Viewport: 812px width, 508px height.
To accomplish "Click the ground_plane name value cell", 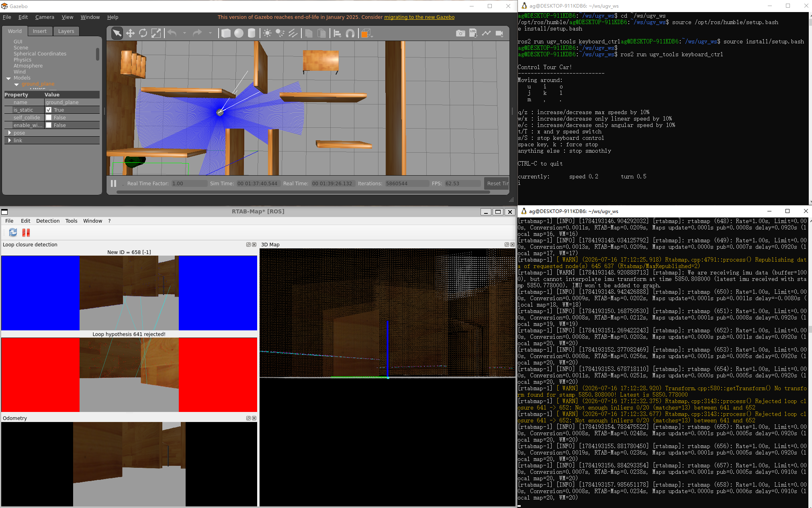I will click(x=72, y=102).
